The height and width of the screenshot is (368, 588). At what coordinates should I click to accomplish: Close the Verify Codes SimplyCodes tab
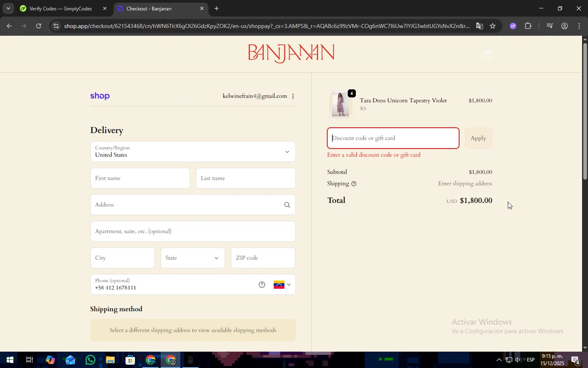click(105, 8)
